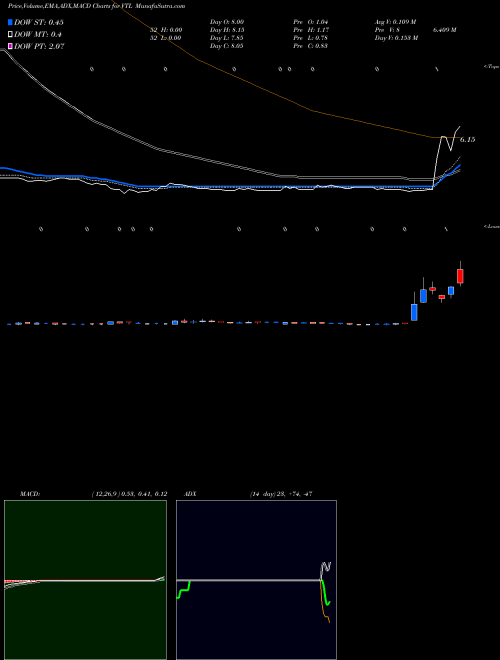Screen dimensions: 500x660
Task: Click the 'Day V: 0.153 M' value
Action: pos(396,38)
